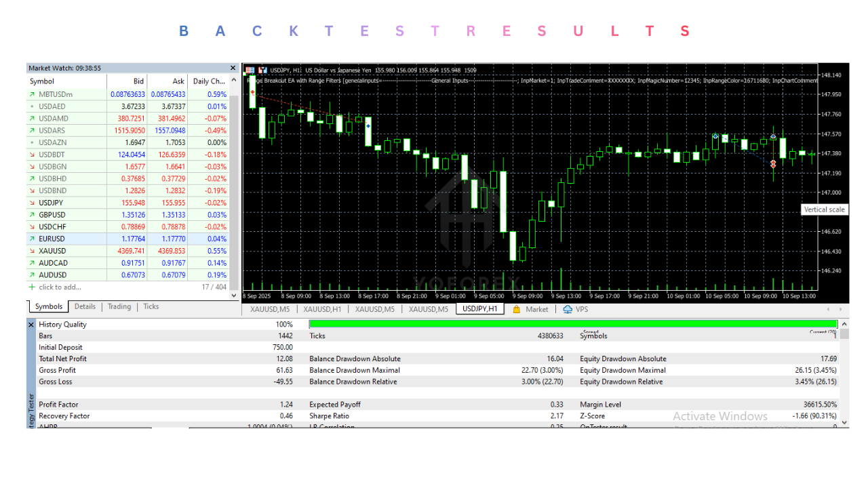Click the VPS cloud icon
This screenshot has height=488, width=868.
pos(566,309)
